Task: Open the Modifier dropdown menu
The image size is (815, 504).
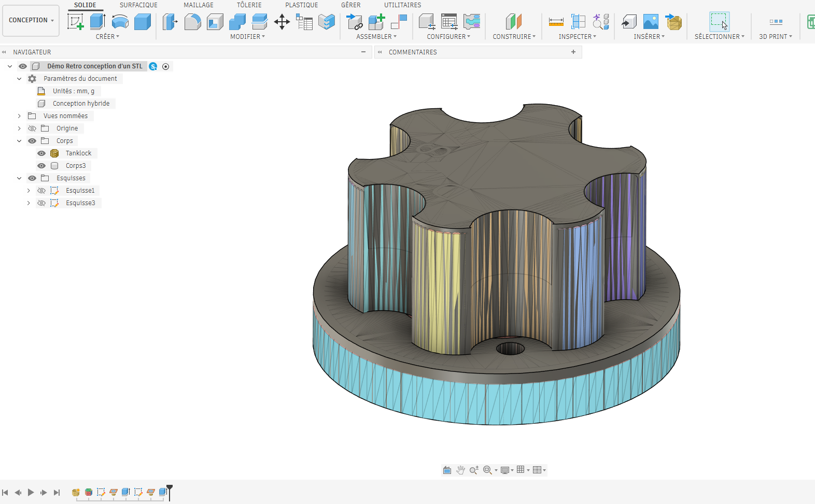Action: click(247, 37)
